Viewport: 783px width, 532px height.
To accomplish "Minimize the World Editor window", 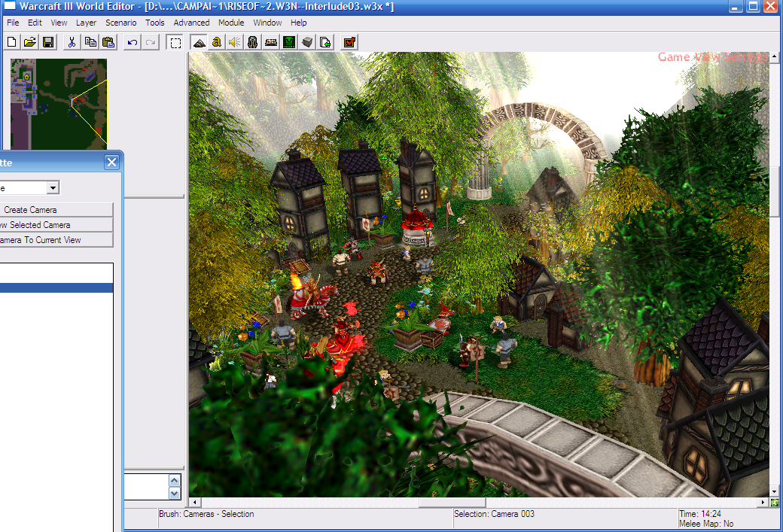I will coord(735,7).
